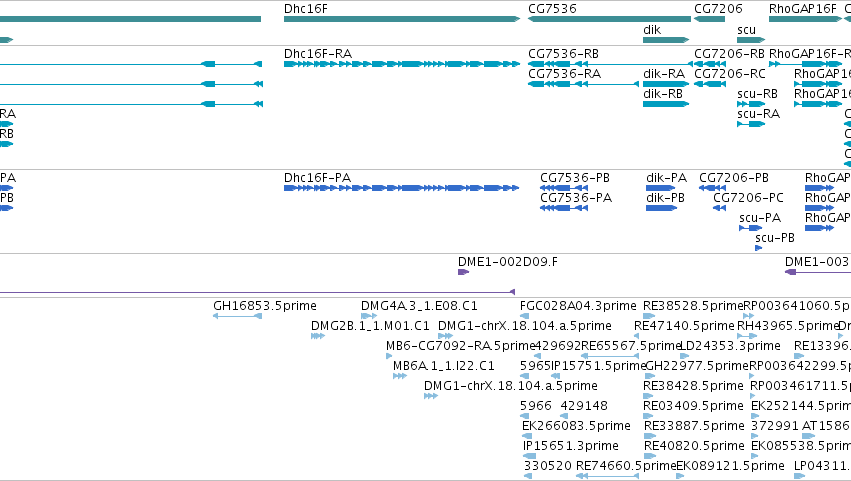Viewport: 851px width, 481px height.
Task: Select the Dhc16F-RA transcript
Action: [402, 64]
